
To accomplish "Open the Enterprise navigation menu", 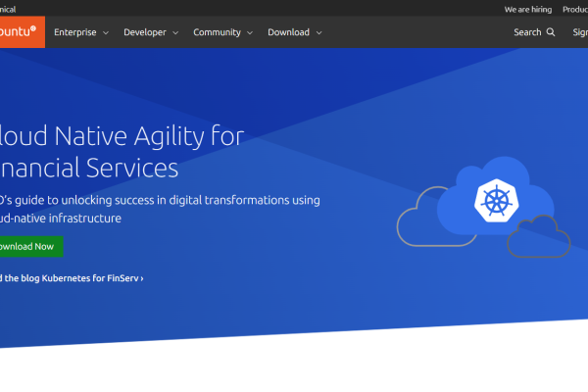I will coord(75,32).
